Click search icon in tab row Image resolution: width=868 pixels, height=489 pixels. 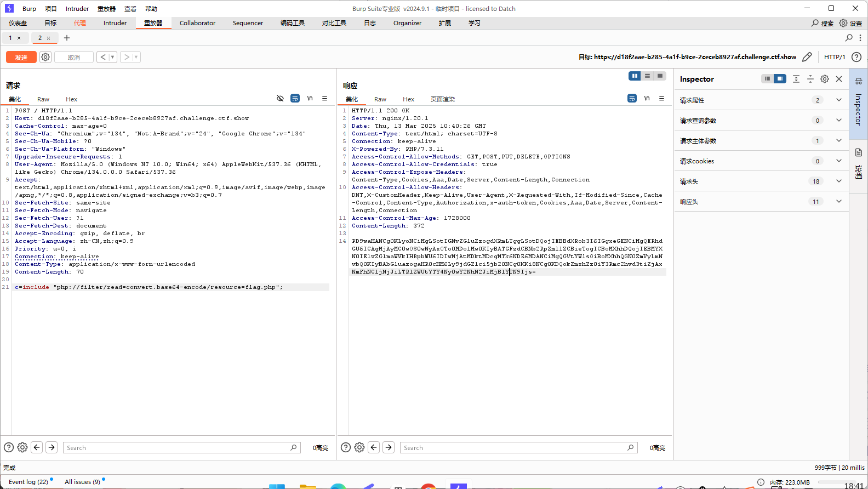pos(849,38)
